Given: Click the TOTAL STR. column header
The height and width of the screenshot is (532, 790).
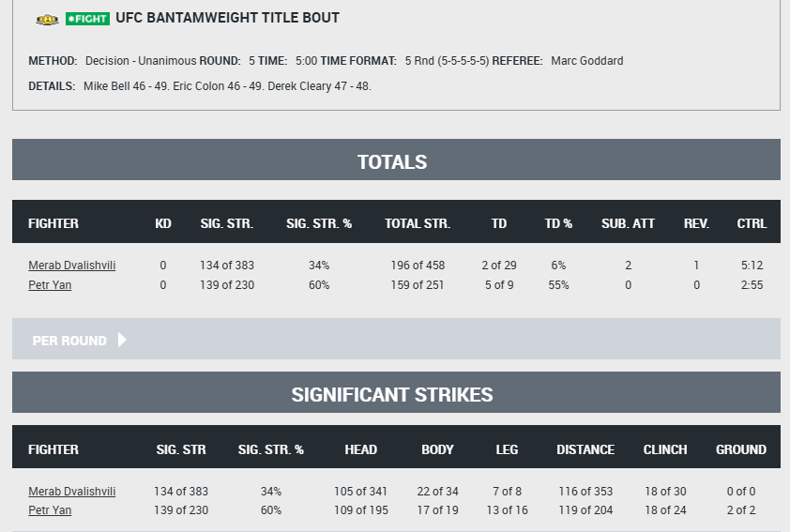Looking at the screenshot, I should click(x=418, y=223).
